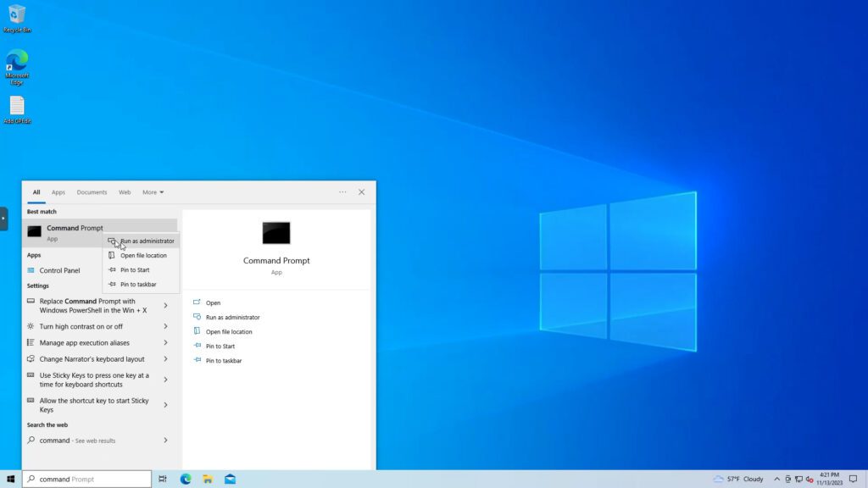Expand the 'command' web results arrow
This screenshot has width=868, height=488.
(165, 441)
